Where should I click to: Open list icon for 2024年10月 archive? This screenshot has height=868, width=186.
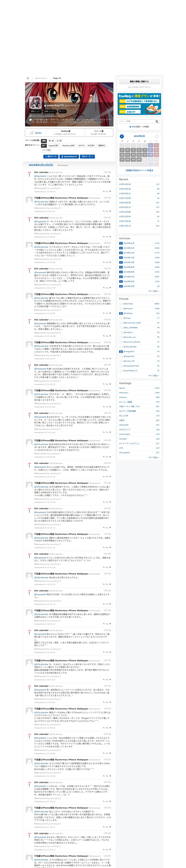pyautogui.click(x=121, y=262)
